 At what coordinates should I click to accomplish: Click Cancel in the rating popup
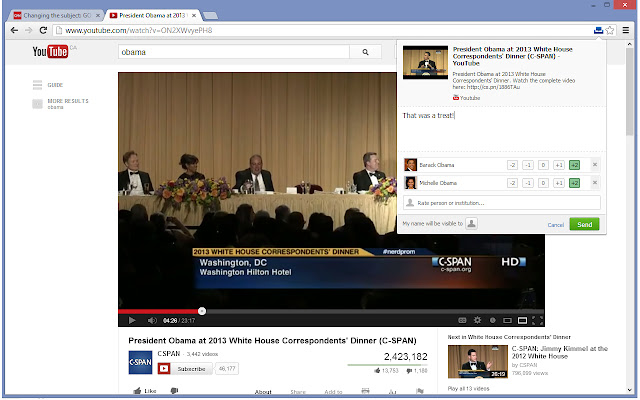tap(556, 224)
